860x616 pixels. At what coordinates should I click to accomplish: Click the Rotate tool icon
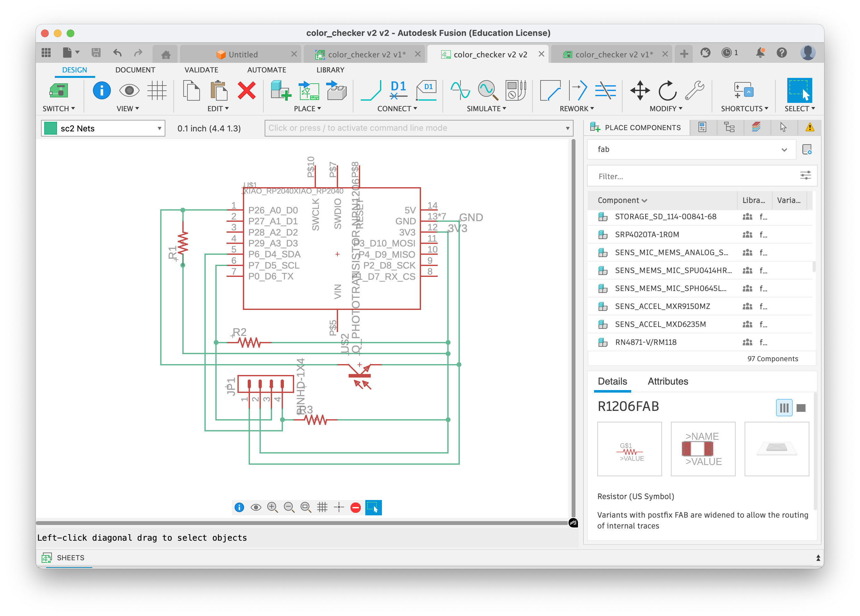(667, 91)
